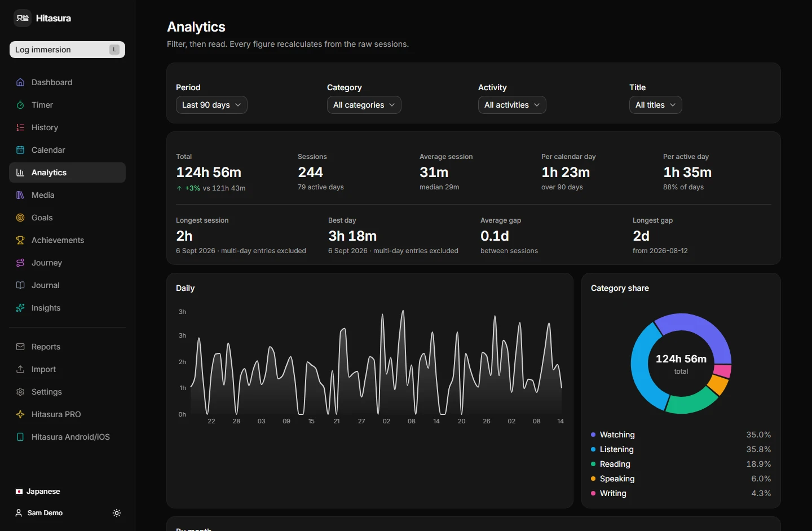Open the All titles dropdown
The image size is (812, 531).
coord(656,105)
